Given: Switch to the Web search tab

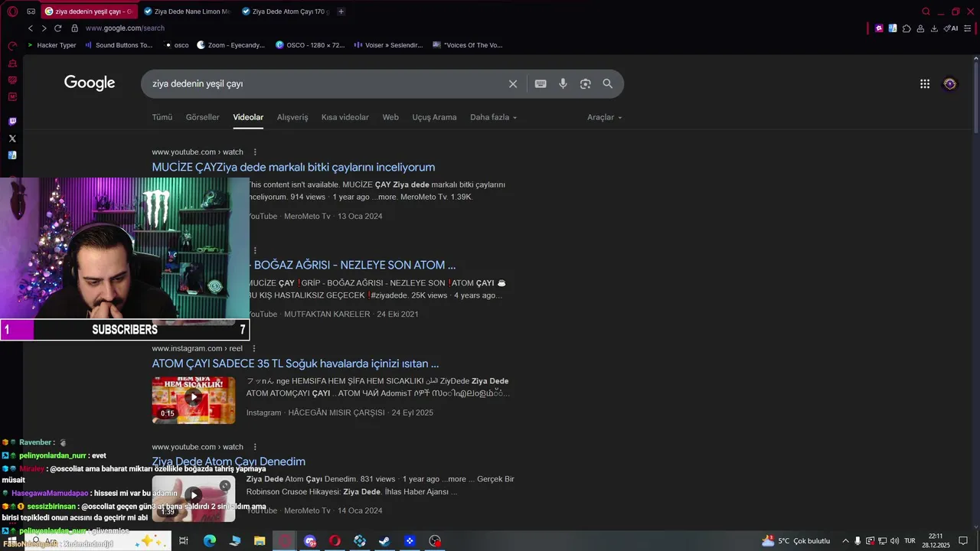Looking at the screenshot, I should 390,117.
